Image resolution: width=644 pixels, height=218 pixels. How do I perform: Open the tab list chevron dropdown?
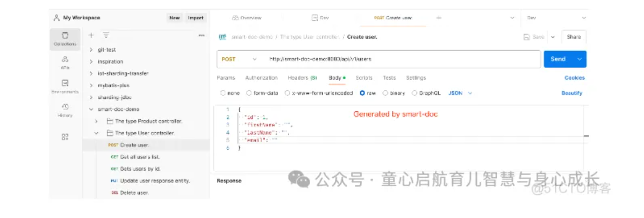(512, 18)
